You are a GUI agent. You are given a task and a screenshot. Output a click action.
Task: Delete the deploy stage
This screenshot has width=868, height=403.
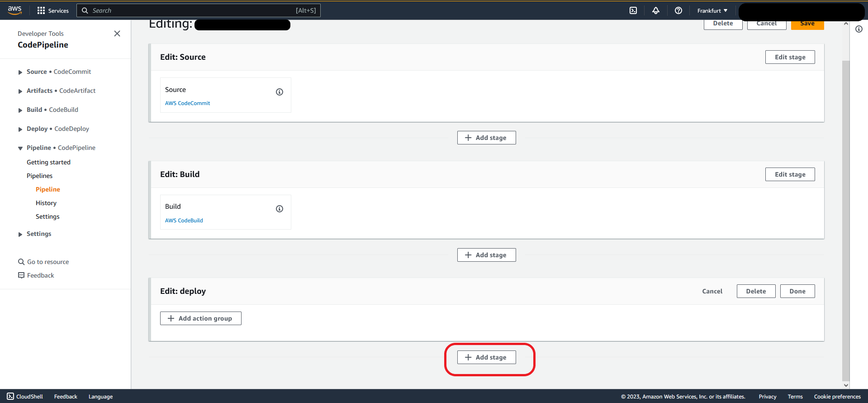[756, 291]
